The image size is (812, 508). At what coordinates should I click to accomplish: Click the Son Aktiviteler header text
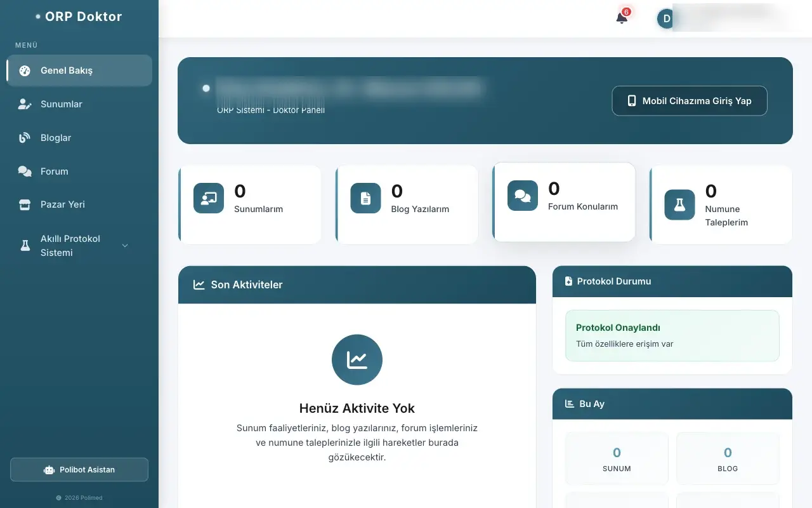point(247,284)
